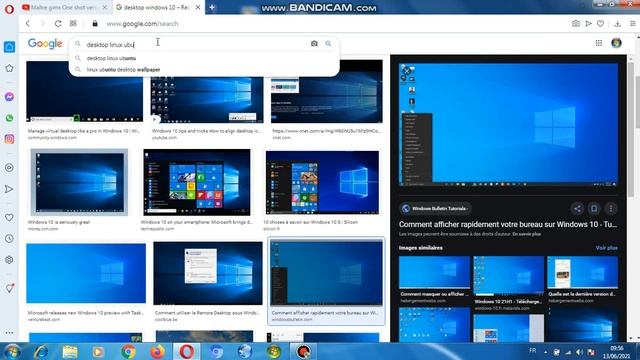Open similar image 'Windows 10 21H1 - Télécharge'

pos(508,276)
